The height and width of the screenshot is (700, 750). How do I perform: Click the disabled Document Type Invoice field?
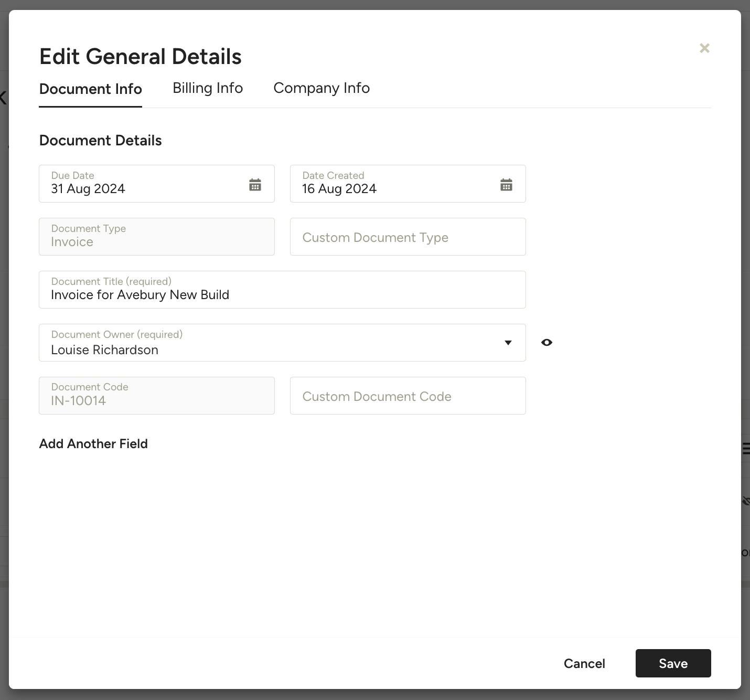(157, 237)
